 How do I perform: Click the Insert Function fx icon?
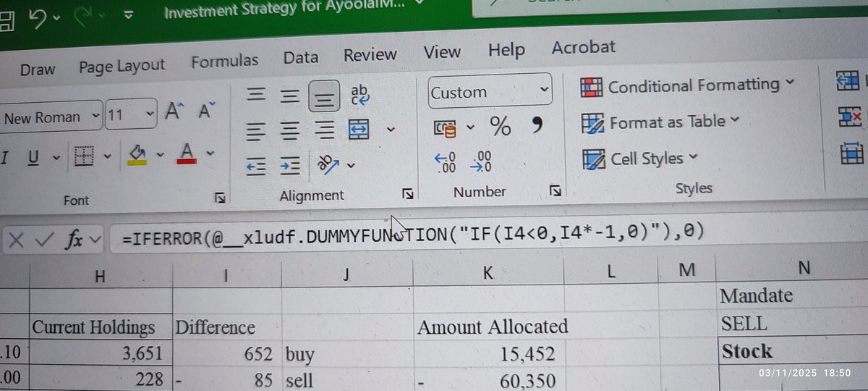[73, 240]
